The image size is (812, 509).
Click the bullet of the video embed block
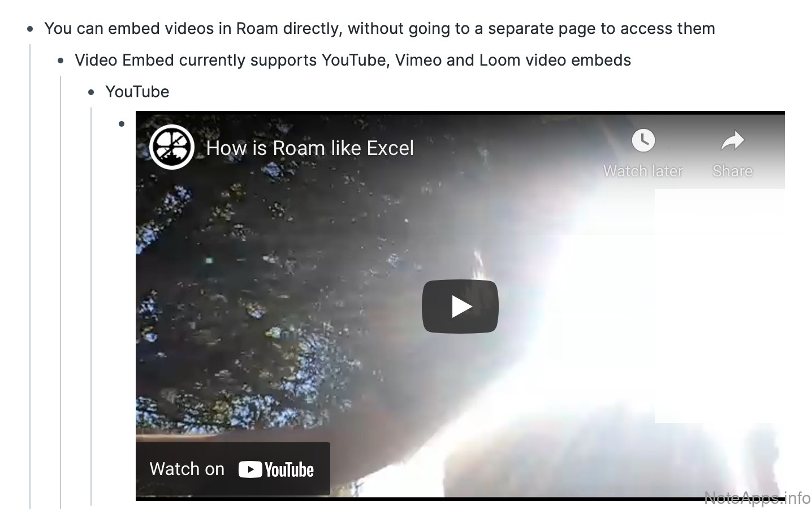click(122, 124)
